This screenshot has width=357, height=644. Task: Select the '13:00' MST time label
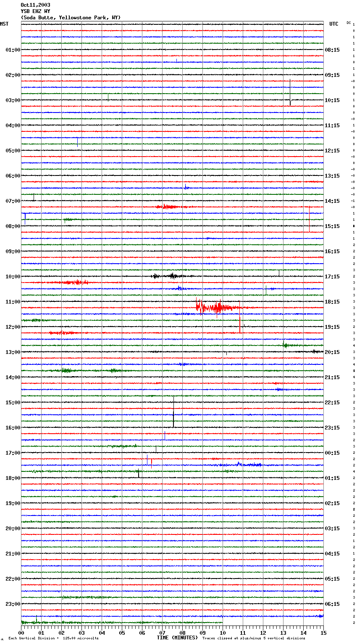tap(13, 352)
